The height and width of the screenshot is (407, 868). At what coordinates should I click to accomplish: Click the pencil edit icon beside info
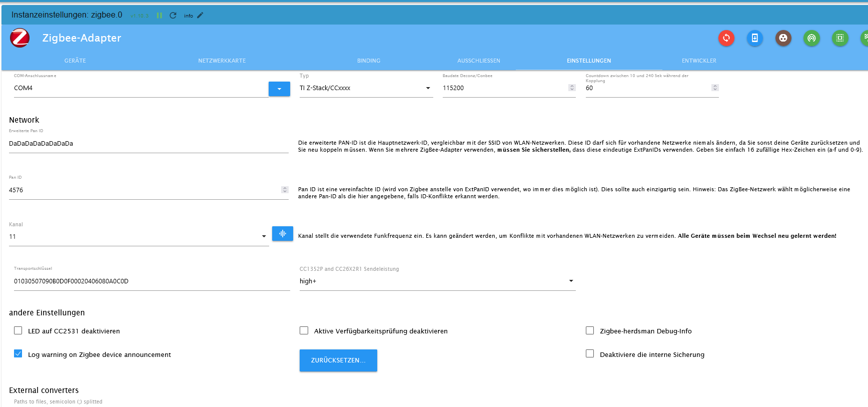(x=200, y=16)
